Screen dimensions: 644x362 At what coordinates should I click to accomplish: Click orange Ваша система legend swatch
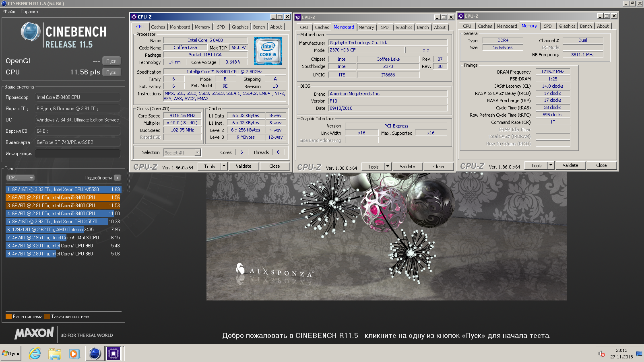click(8, 317)
